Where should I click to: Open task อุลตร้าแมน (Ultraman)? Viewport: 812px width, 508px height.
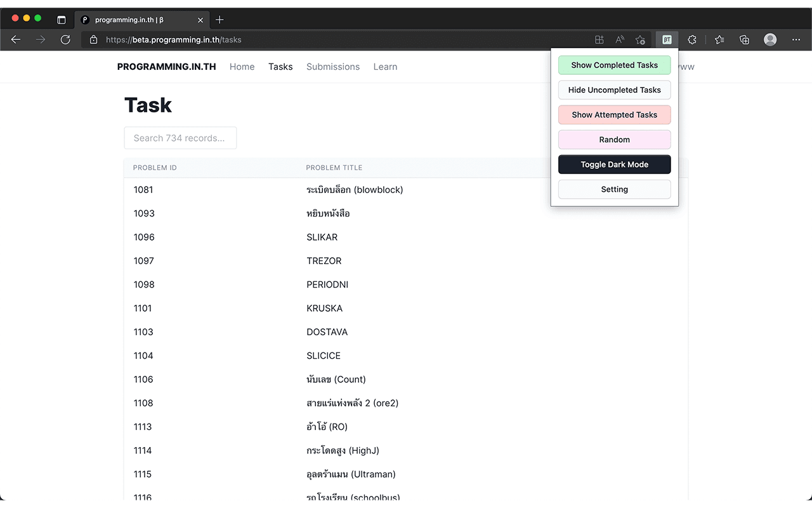[351, 474]
